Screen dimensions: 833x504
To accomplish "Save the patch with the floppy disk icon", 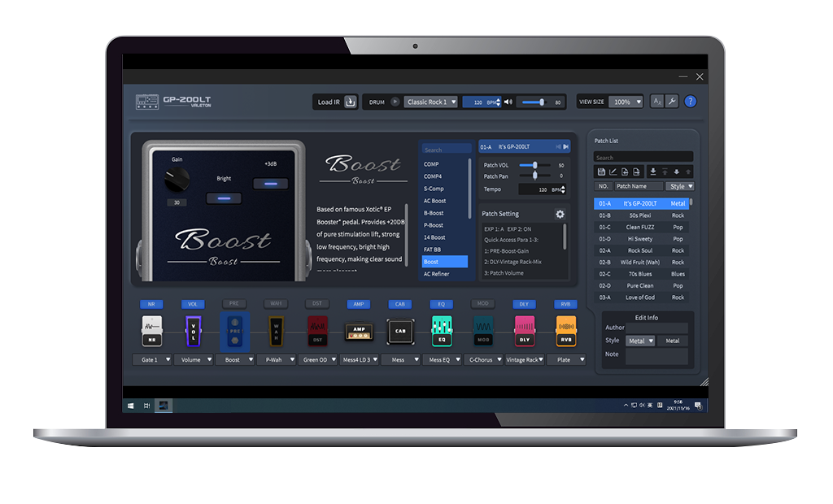I will (x=602, y=172).
